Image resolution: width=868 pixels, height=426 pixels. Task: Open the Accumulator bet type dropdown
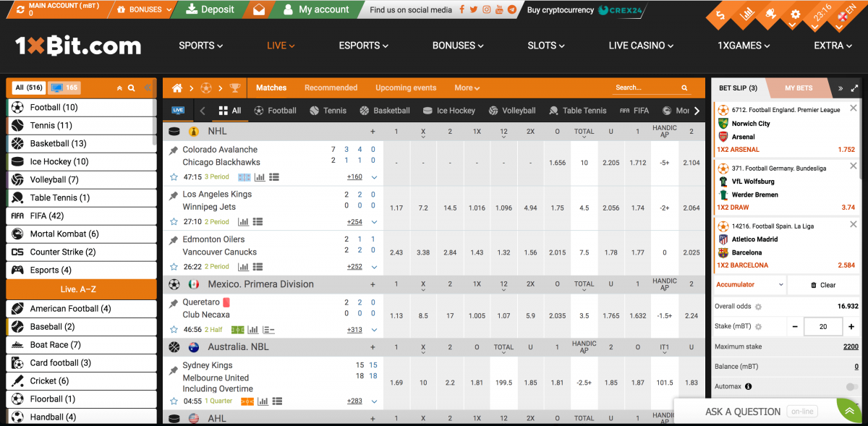(749, 285)
